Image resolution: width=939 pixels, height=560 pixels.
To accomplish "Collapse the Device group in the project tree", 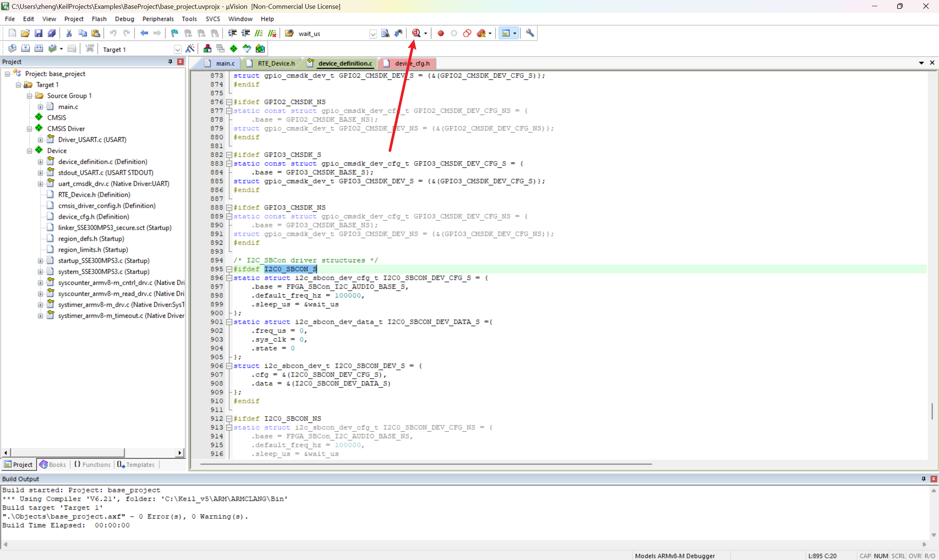I will pyautogui.click(x=29, y=151).
